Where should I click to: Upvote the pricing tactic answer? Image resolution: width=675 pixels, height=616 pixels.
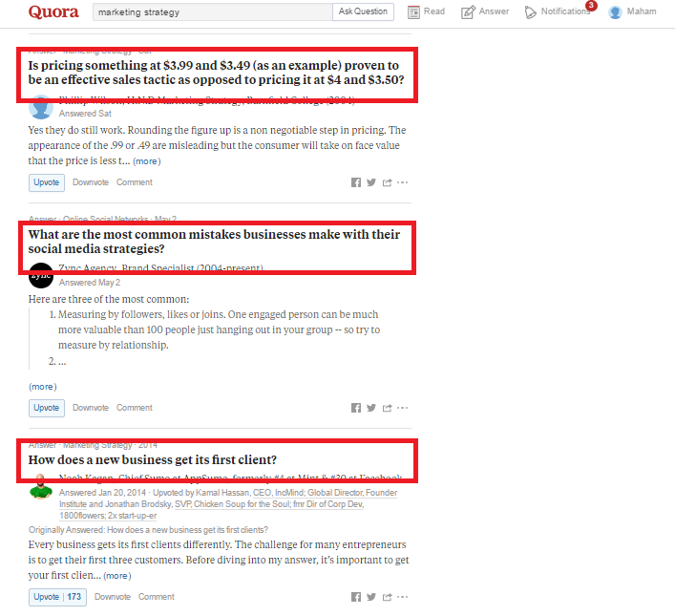47,182
